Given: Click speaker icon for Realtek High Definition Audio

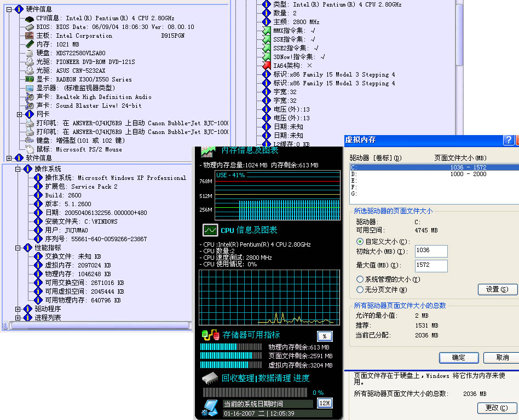Looking at the screenshot, I should pos(30,97).
